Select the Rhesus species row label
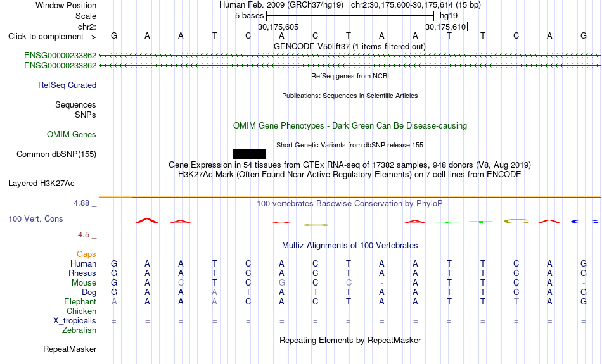Viewport: 602px width, 364px height. click(82, 273)
